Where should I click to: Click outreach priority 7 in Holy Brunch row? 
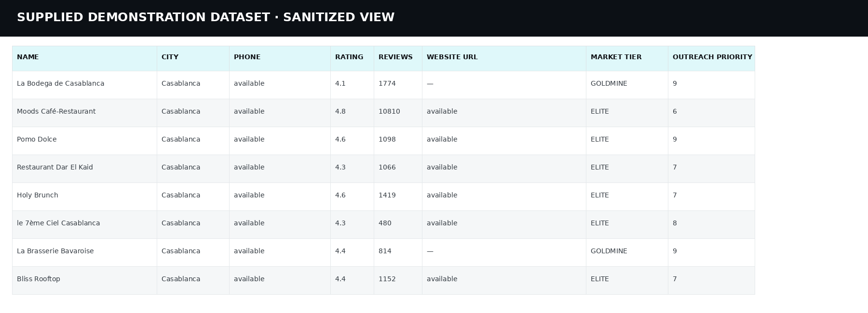click(675, 195)
